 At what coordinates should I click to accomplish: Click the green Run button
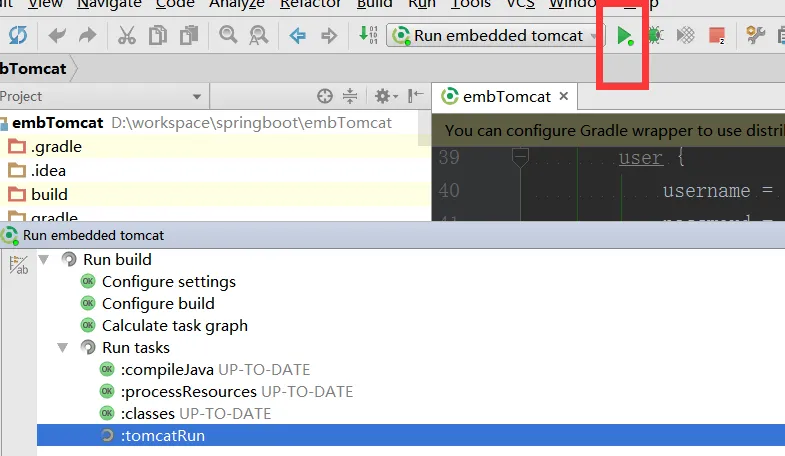pyautogui.click(x=624, y=36)
